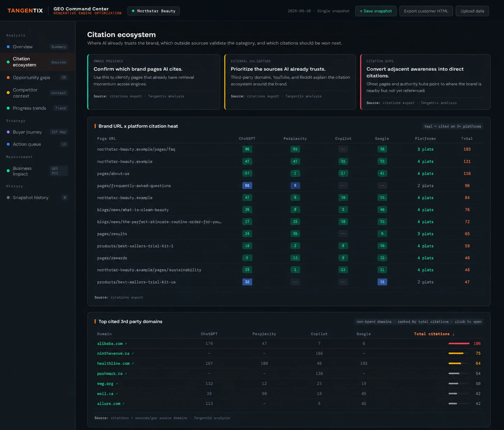Open poshmark.ca domain link
Screen dimensions: 504x430
[x=110, y=374]
